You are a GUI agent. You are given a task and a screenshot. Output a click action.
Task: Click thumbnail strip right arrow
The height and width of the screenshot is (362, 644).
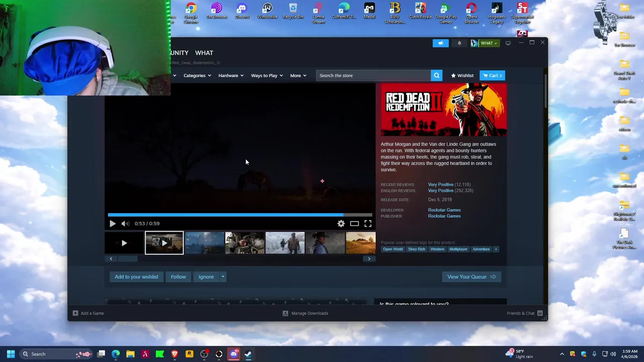click(369, 258)
